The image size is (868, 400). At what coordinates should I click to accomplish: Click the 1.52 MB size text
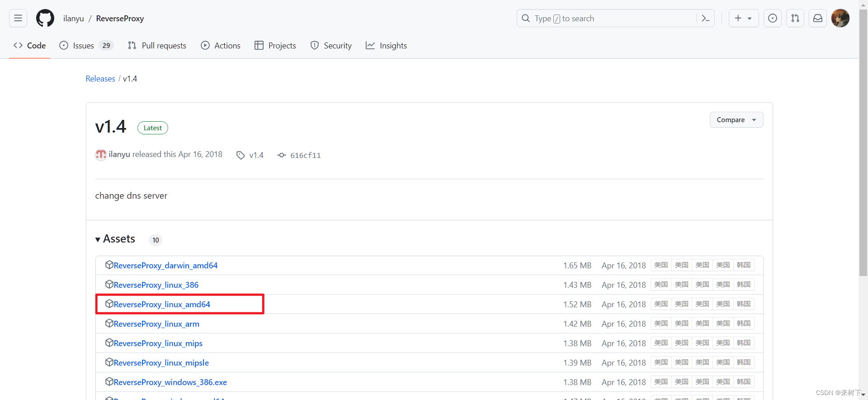[x=577, y=305]
